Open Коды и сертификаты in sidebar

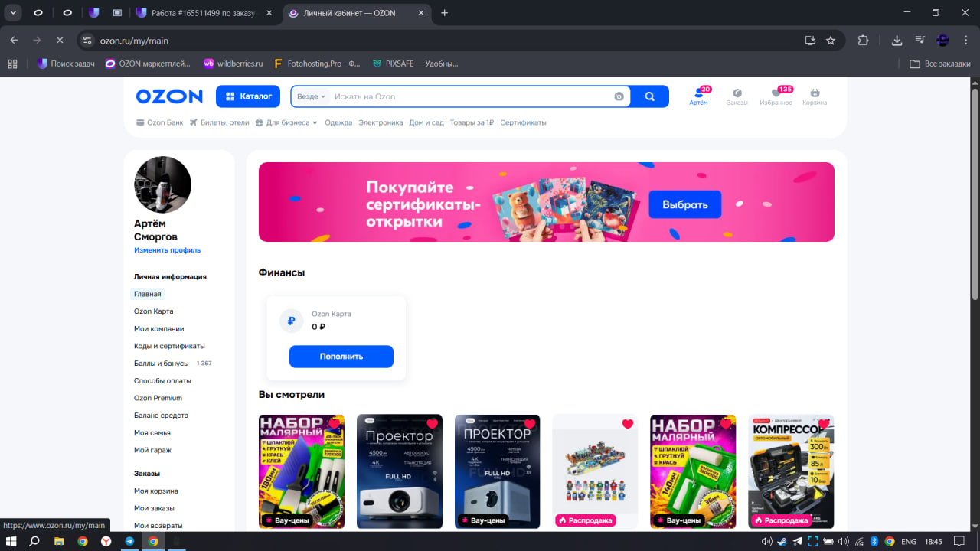point(169,346)
